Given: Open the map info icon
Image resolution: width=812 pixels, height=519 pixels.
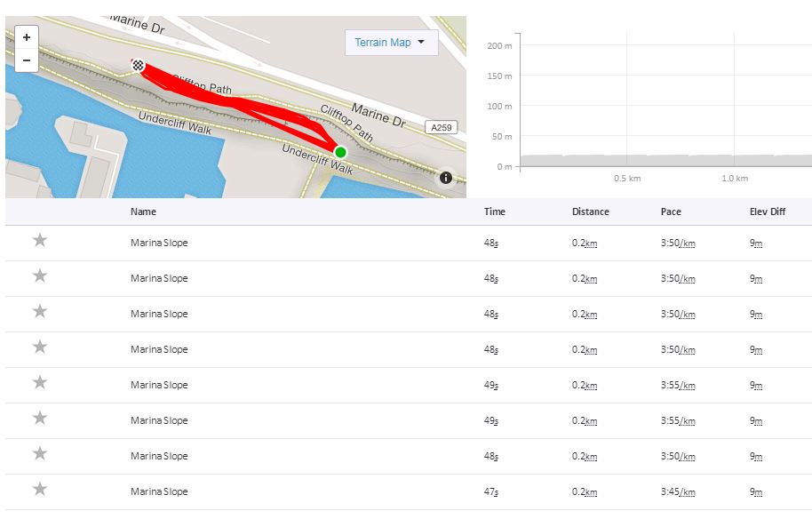Looking at the screenshot, I should click(x=446, y=178).
